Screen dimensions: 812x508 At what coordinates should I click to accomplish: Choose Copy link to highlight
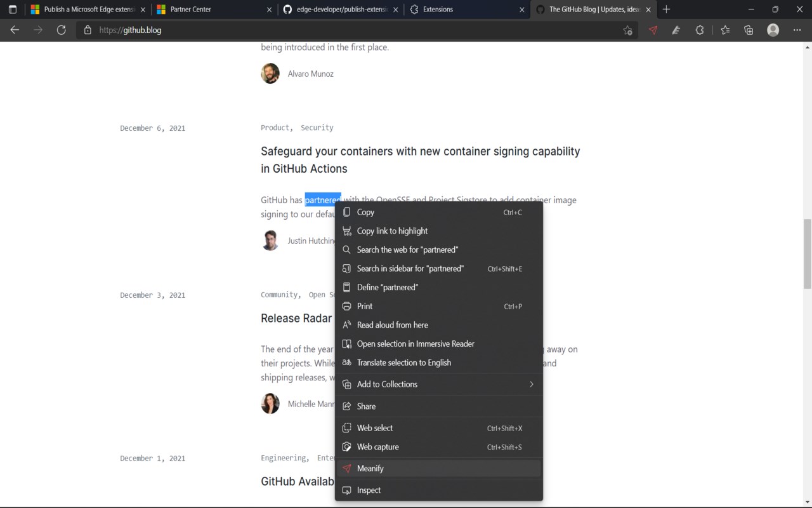pos(439,231)
